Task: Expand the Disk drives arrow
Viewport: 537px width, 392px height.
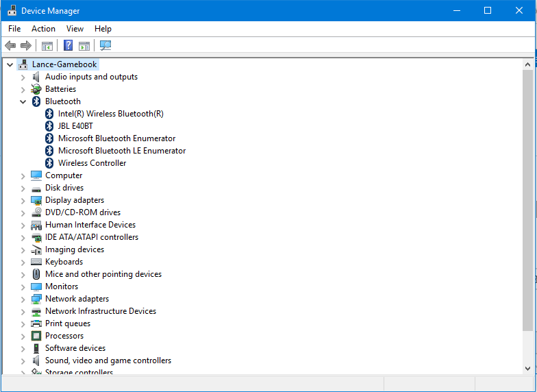Action: point(23,188)
